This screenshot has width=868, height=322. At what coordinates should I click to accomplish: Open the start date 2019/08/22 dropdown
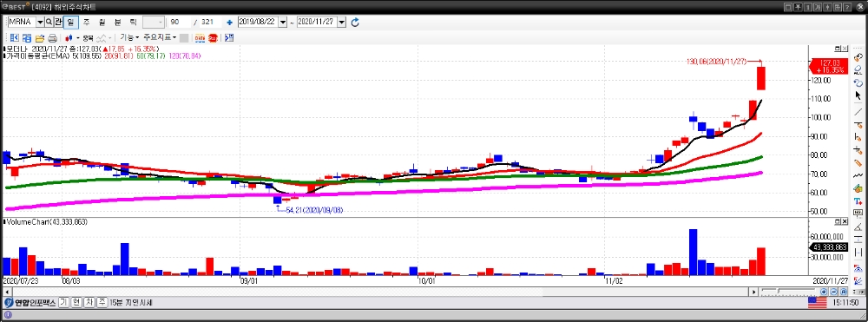pos(283,22)
